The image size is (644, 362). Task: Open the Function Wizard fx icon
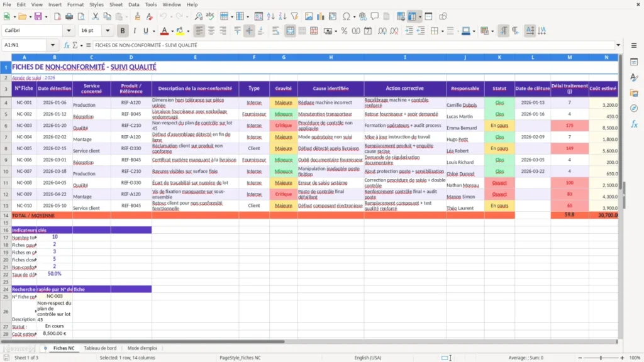click(x=67, y=45)
